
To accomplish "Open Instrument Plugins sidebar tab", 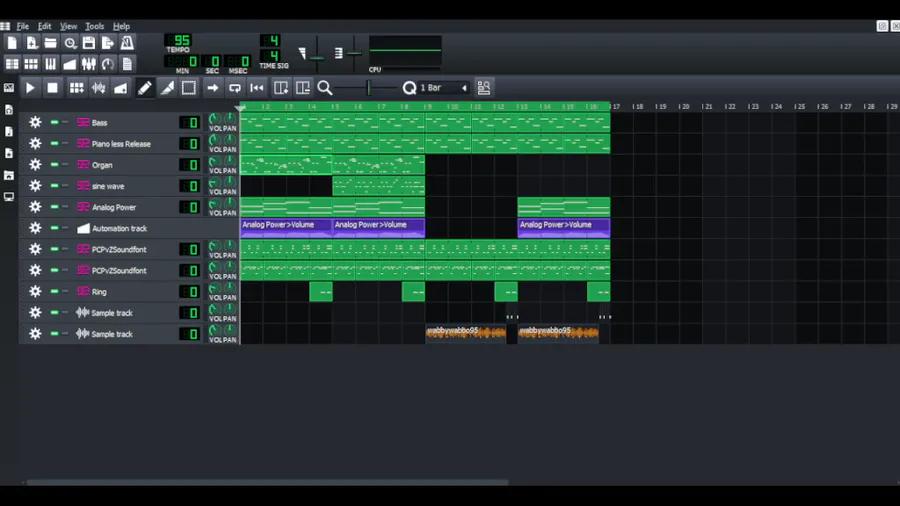I will click(x=9, y=88).
